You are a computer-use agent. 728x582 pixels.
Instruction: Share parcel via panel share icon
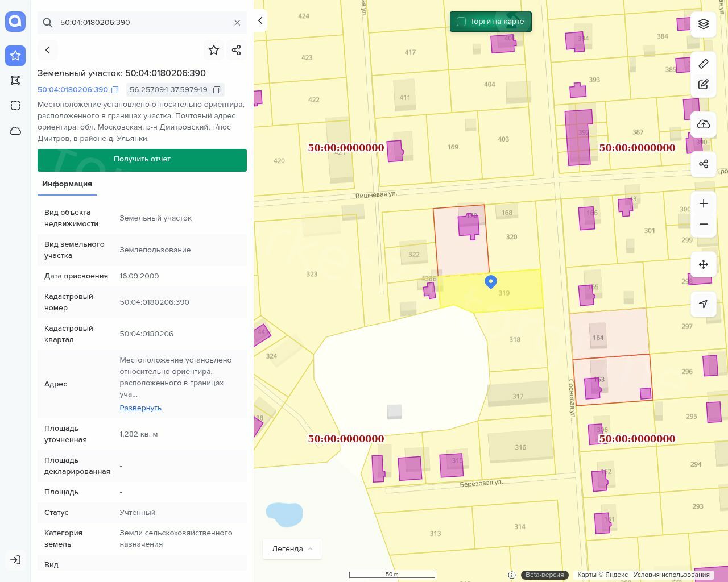[x=237, y=50]
